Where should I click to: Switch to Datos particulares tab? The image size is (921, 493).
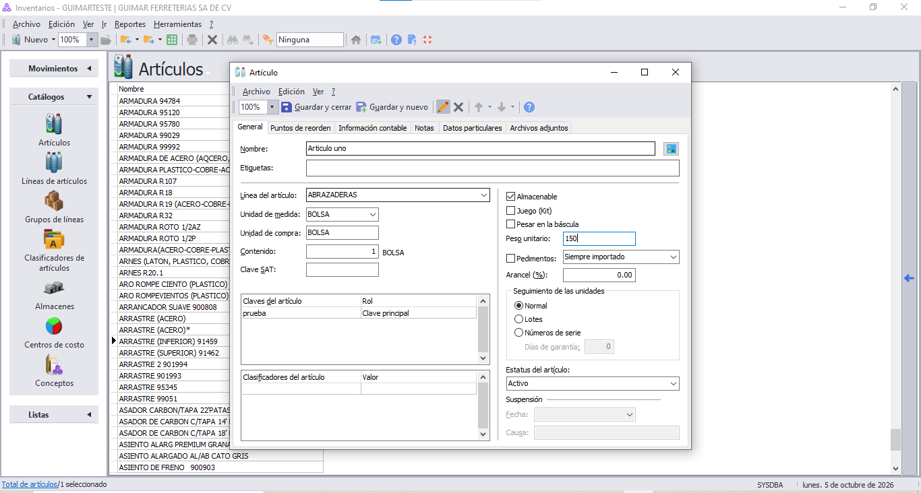pyautogui.click(x=472, y=128)
